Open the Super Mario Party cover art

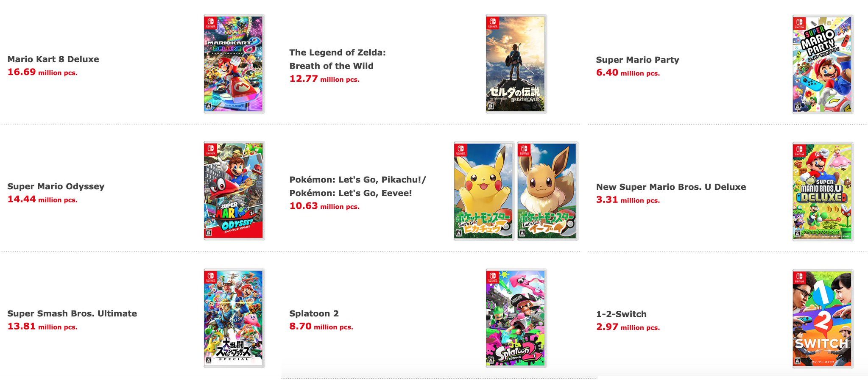coord(823,64)
